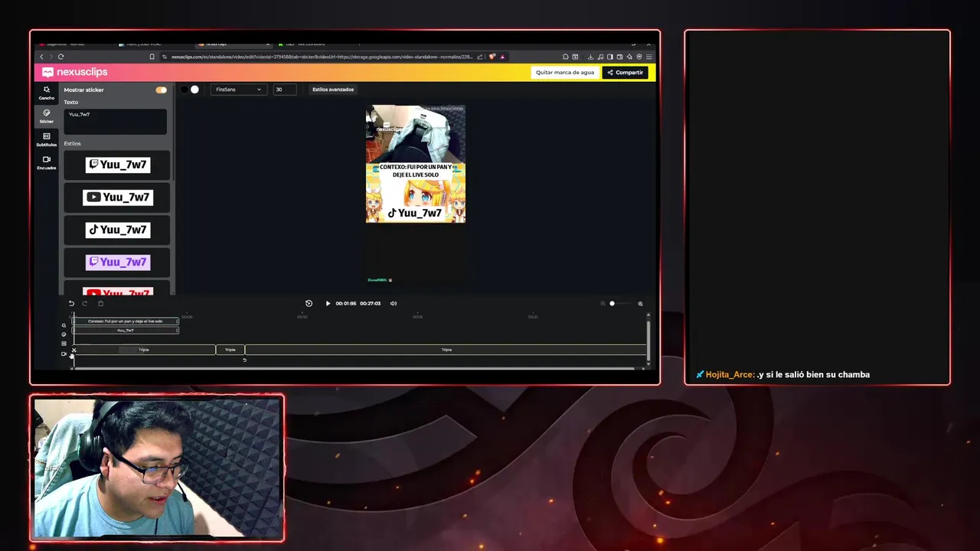980x551 pixels.
Task: Reload the browser page
Action: pyautogui.click(x=60, y=57)
